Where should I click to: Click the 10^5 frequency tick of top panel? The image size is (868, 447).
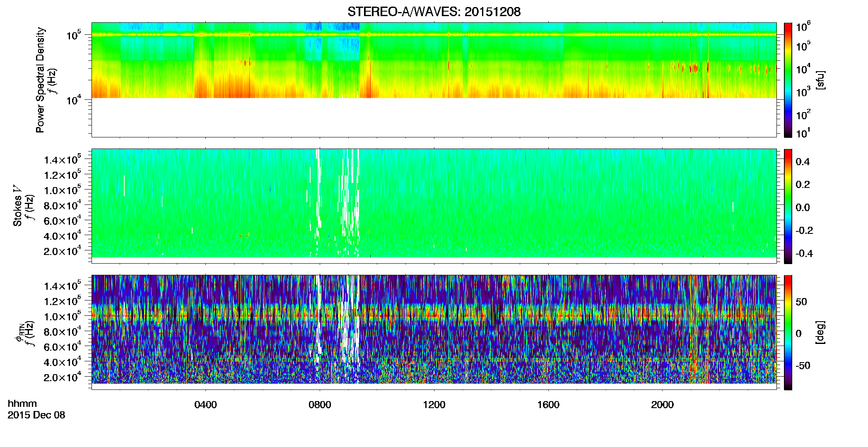[x=74, y=35]
